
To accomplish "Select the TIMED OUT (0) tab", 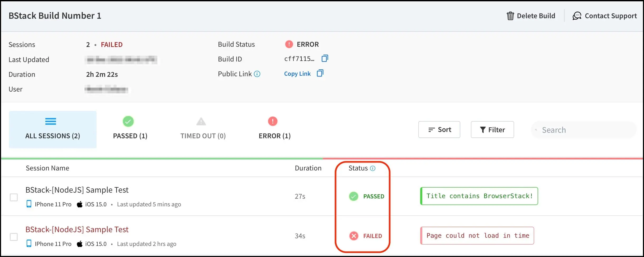I will [203, 129].
